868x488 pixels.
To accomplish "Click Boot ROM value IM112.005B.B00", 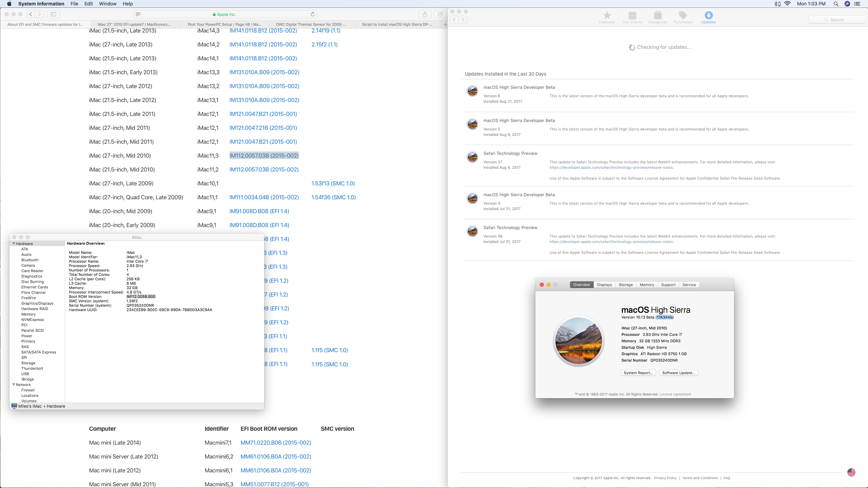I will (141, 297).
